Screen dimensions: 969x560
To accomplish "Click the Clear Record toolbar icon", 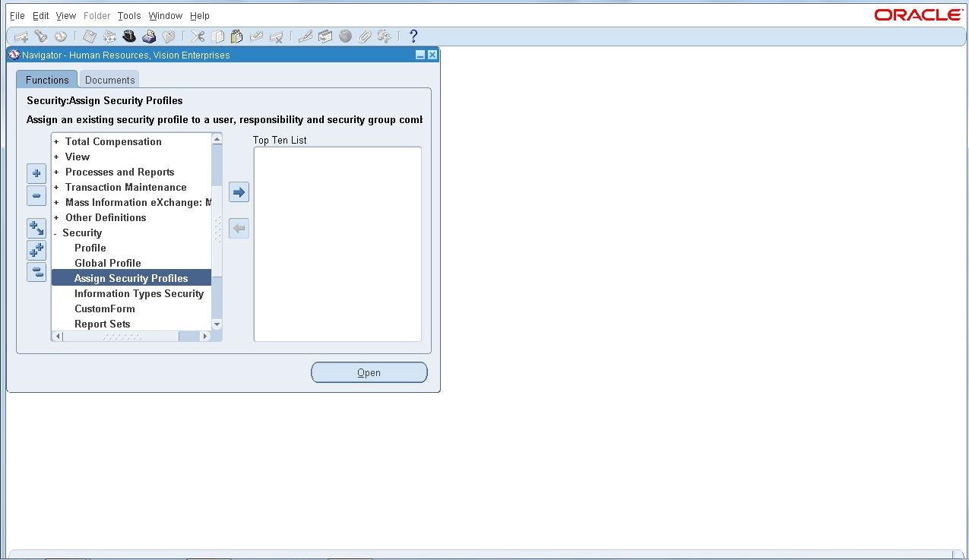I will pos(258,36).
